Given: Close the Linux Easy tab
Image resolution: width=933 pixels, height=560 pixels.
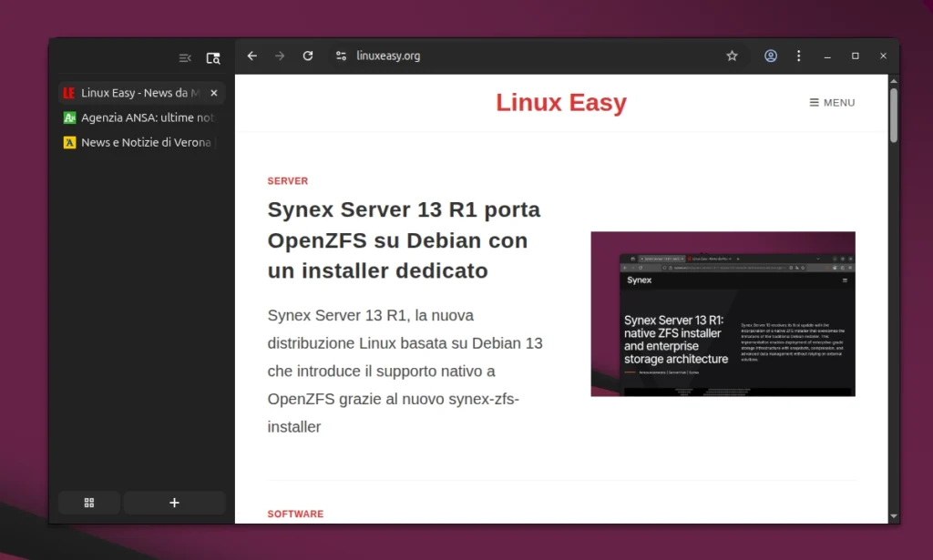Looking at the screenshot, I should [x=213, y=92].
